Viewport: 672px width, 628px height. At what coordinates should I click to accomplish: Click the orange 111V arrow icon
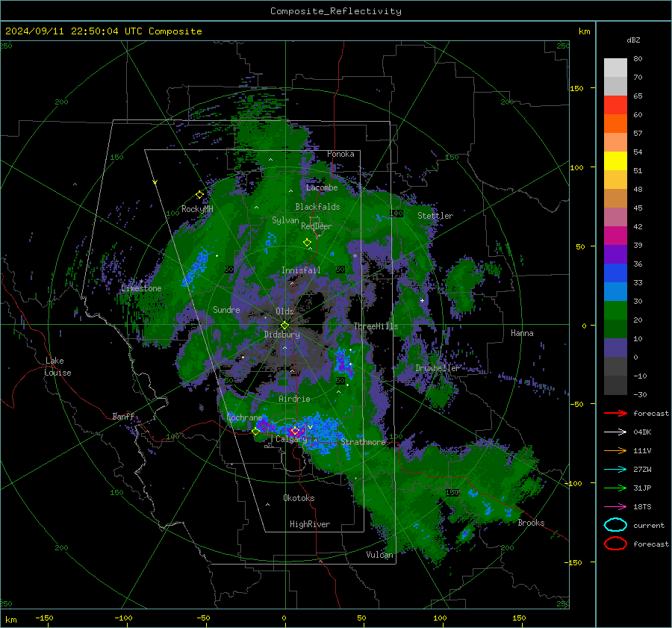click(x=615, y=450)
